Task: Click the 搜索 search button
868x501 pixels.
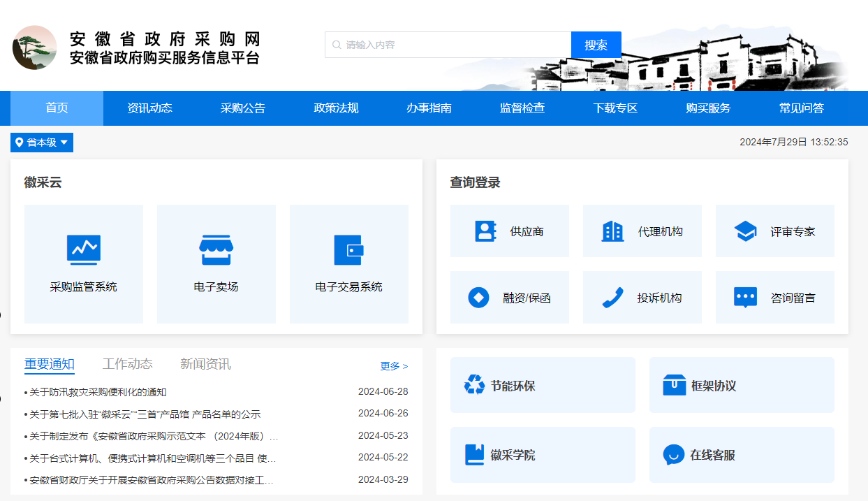Action: (596, 44)
